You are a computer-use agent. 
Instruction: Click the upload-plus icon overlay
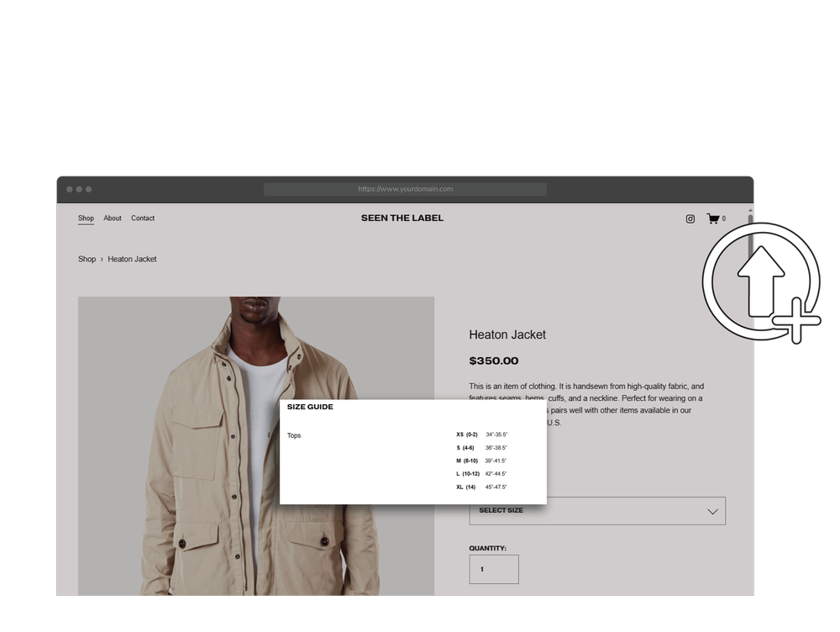click(760, 282)
